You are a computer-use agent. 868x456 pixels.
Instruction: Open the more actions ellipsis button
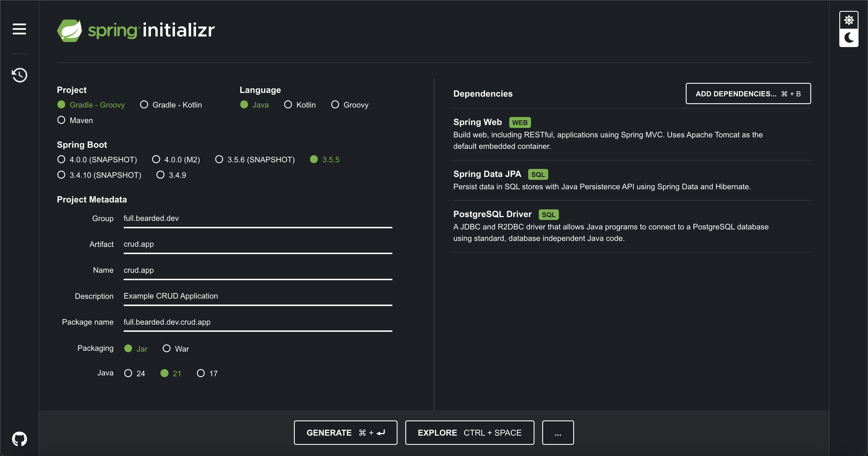point(558,433)
